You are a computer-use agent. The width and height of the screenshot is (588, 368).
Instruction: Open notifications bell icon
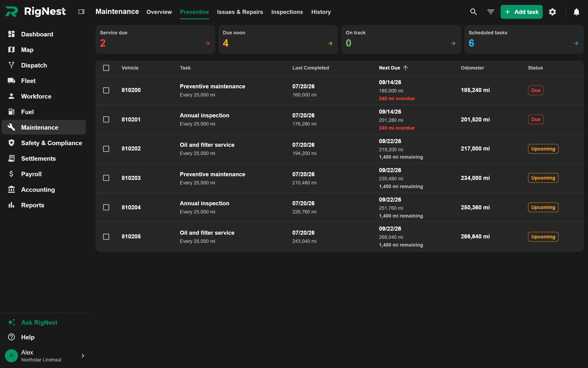[x=576, y=12]
